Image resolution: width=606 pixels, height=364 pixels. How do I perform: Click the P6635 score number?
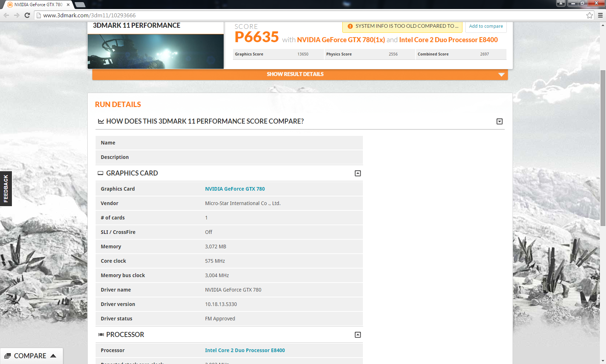tap(256, 37)
